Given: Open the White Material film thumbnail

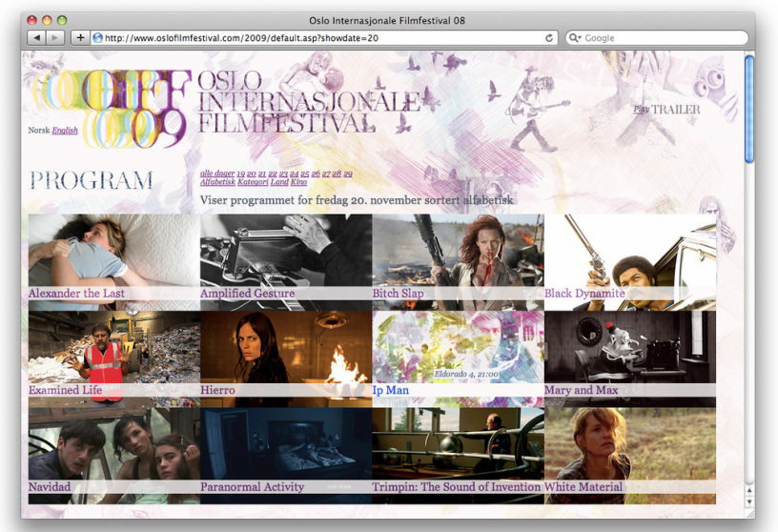Looking at the screenshot, I should point(630,456).
